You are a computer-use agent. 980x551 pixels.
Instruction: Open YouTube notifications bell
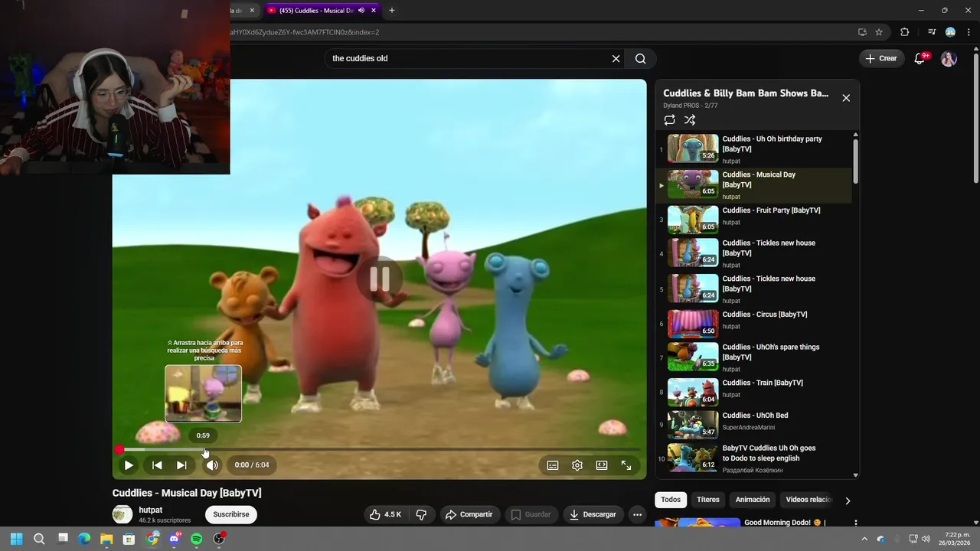coord(920,59)
